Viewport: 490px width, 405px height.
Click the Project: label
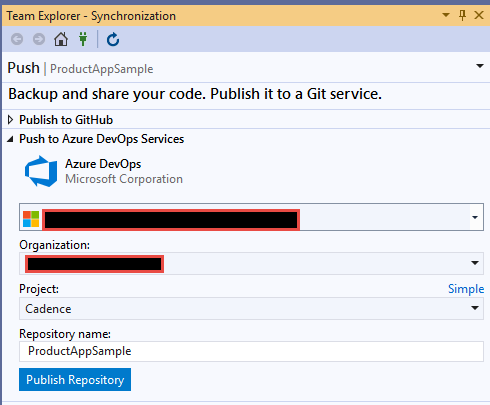[x=39, y=289]
